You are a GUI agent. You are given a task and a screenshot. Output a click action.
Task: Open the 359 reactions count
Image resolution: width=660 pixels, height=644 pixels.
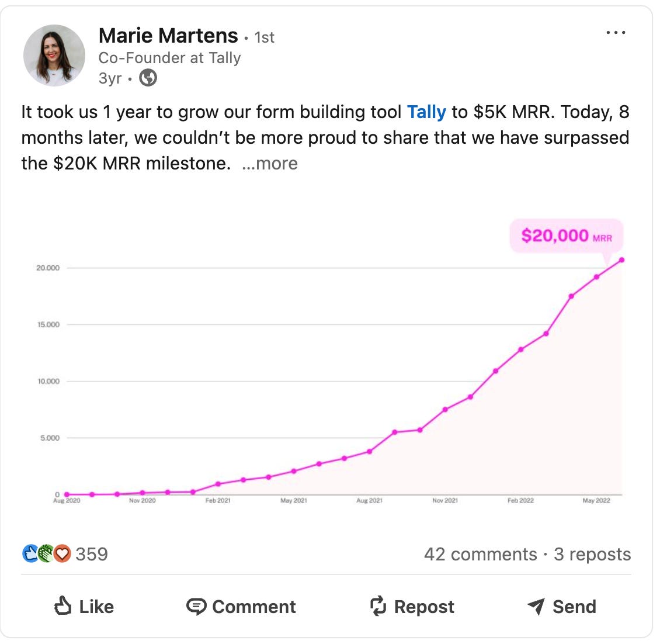click(x=92, y=554)
